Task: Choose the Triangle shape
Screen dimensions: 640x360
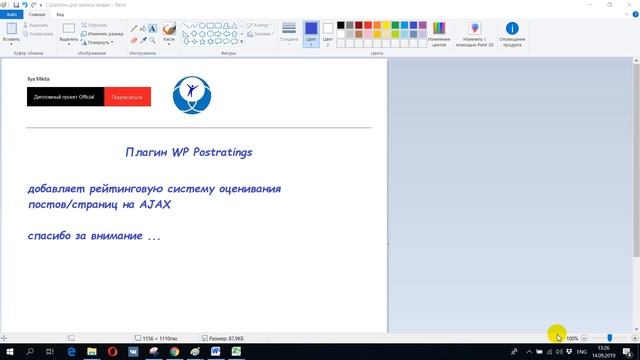Action: tap(234, 26)
